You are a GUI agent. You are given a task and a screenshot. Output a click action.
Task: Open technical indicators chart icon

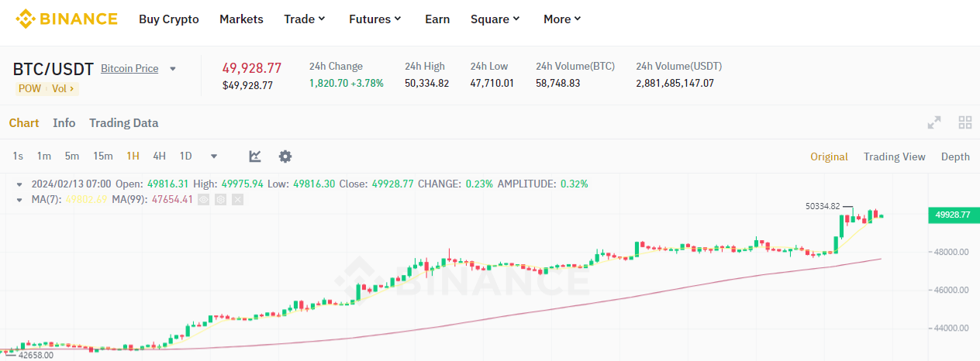255,156
